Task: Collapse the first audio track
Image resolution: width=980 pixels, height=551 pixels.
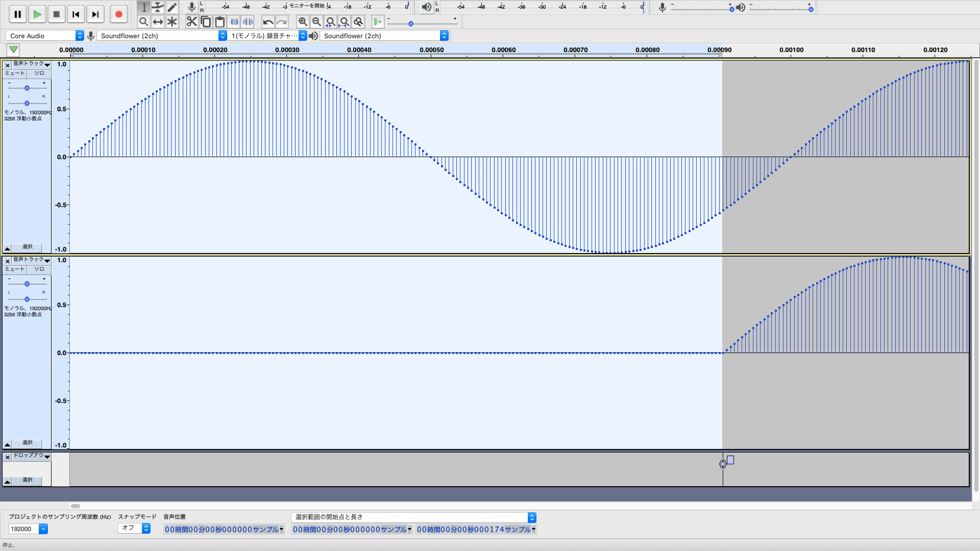Action: tap(8, 248)
